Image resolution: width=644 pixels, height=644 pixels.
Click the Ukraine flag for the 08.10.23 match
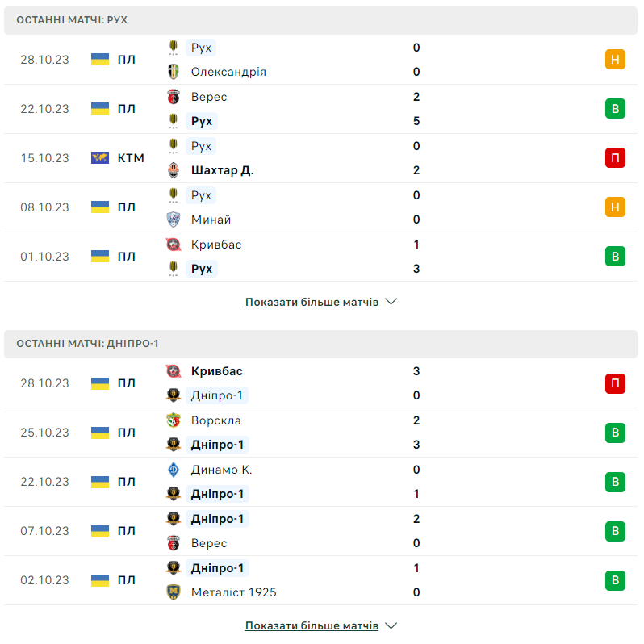(100, 207)
